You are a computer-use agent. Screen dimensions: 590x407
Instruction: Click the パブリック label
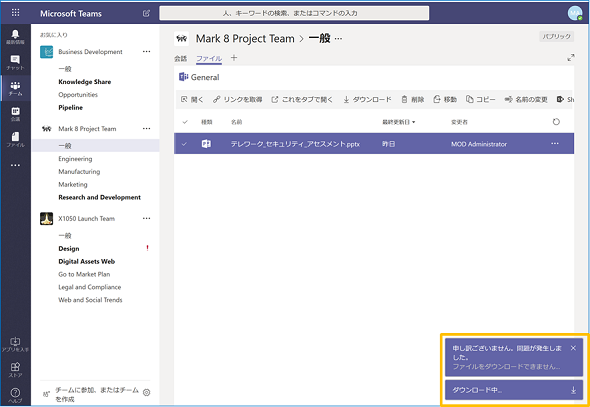(x=557, y=36)
